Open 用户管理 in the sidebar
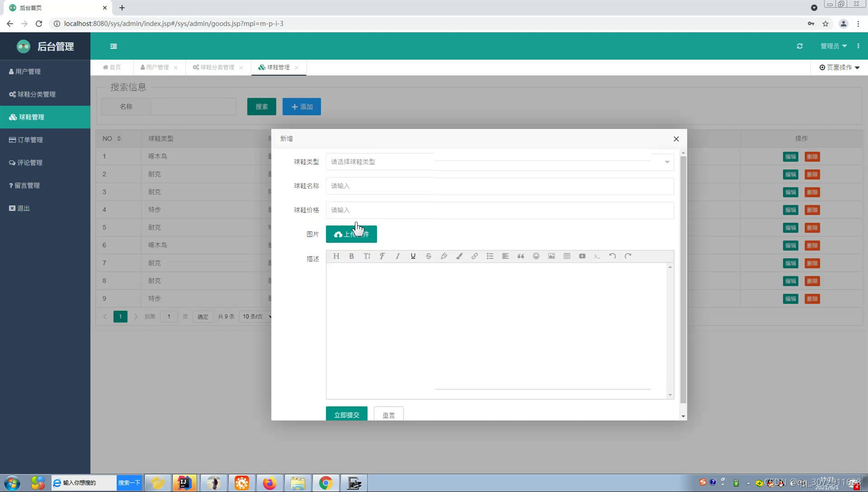Screen dimensions: 868x492 tap(45, 71)
